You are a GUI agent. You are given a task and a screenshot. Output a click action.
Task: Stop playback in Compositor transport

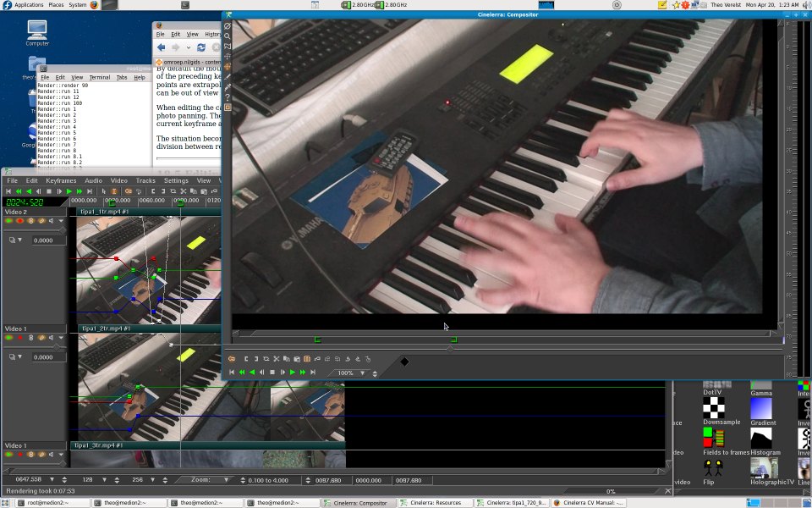tap(272, 373)
